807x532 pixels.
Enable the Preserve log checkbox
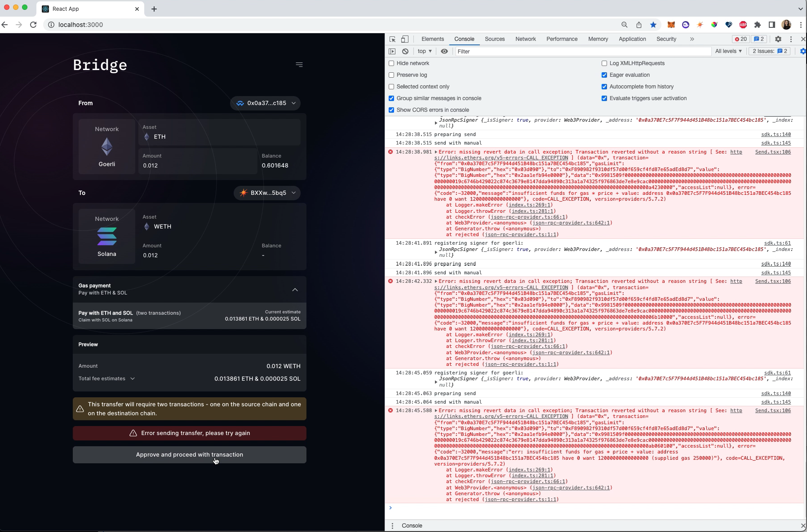(x=391, y=75)
